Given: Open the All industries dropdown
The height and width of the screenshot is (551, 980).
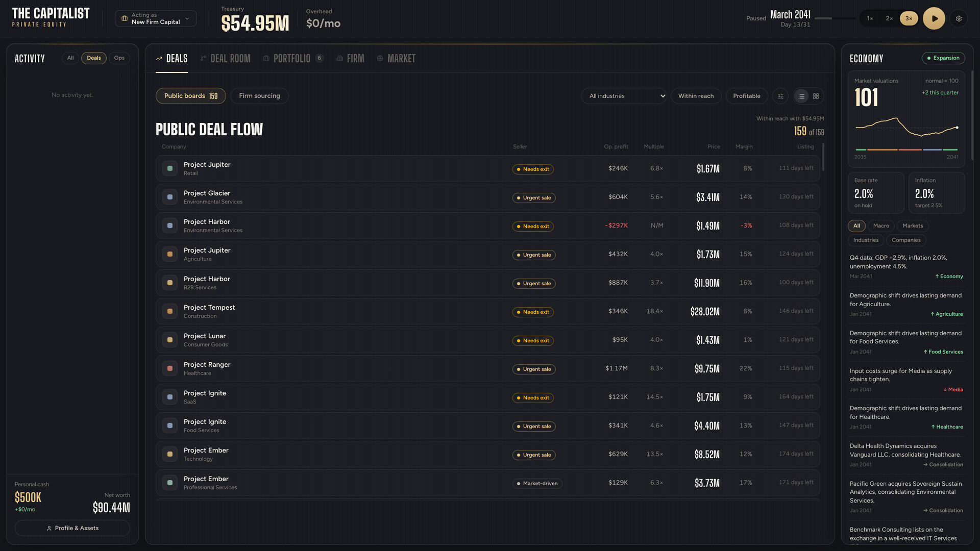Looking at the screenshot, I should [x=624, y=96].
